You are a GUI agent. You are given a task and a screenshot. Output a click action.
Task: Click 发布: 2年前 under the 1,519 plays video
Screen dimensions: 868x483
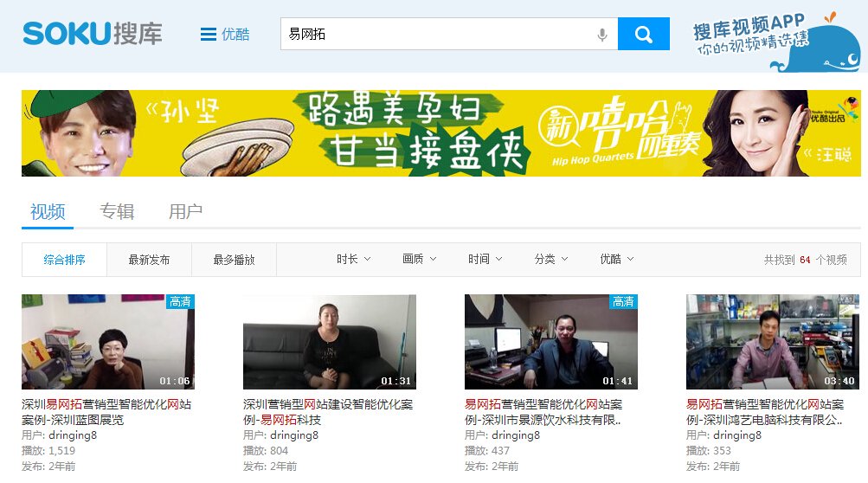click(x=48, y=467)
